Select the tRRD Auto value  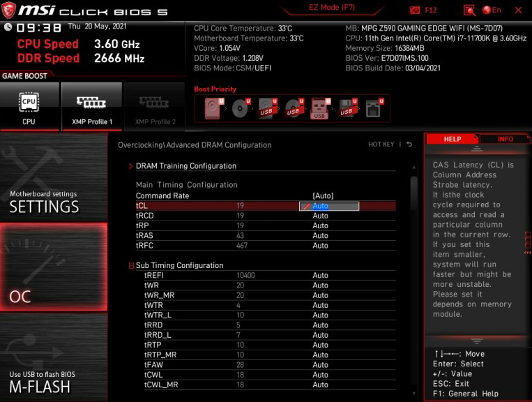click(320, 325)
